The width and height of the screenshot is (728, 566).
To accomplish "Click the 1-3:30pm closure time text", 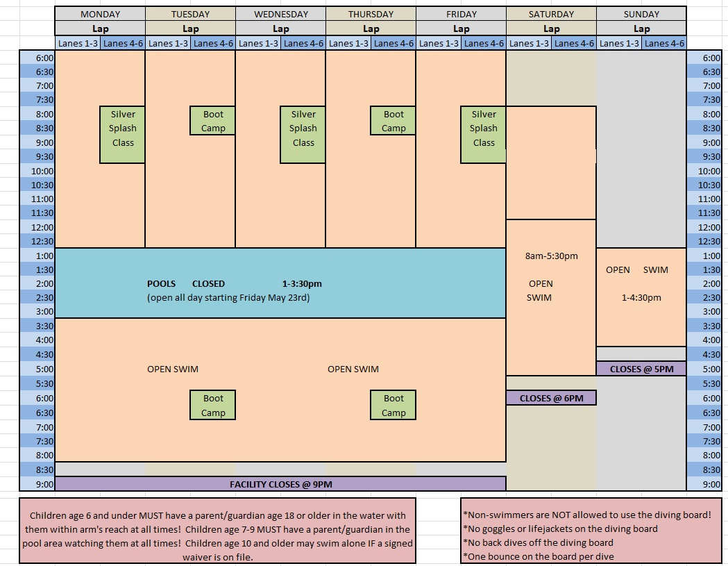I will click(302, 283).
